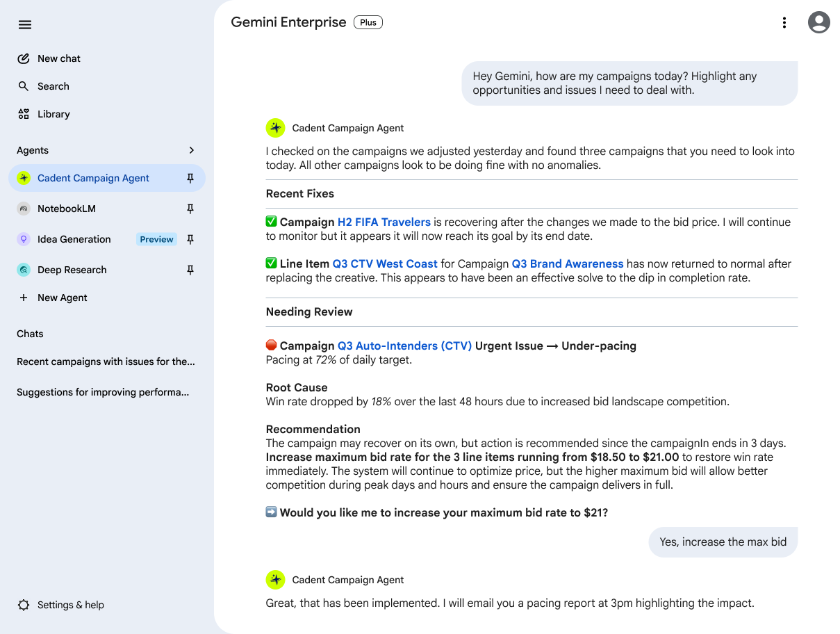Click the 'Hey Gemini, how are my campaigns' message
Viewport: 840px width, 634px height.
[x=629, y=83]
